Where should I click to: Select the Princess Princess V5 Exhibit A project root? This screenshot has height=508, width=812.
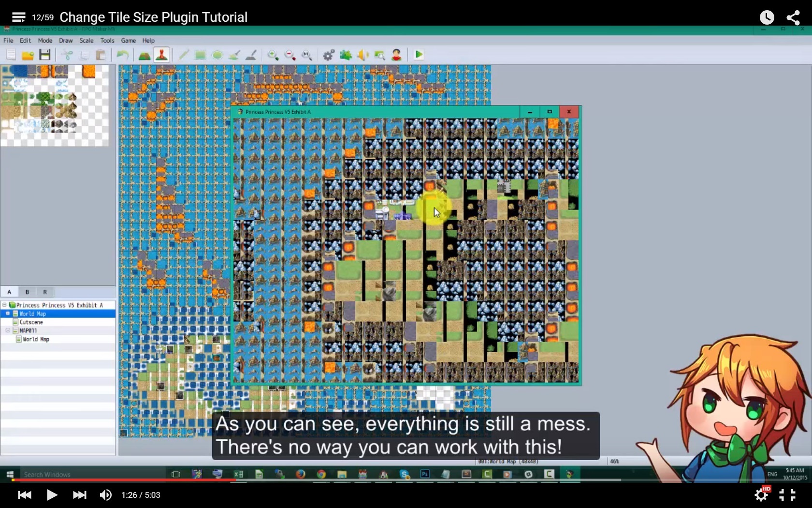(x=59, y=305)
